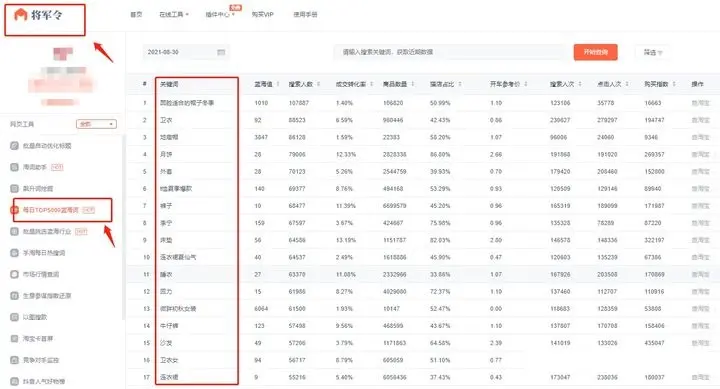The width and height of the screenshot is (720, 389).
Task: Click the orange 开始查询 button
Action: tap(596, 52)
